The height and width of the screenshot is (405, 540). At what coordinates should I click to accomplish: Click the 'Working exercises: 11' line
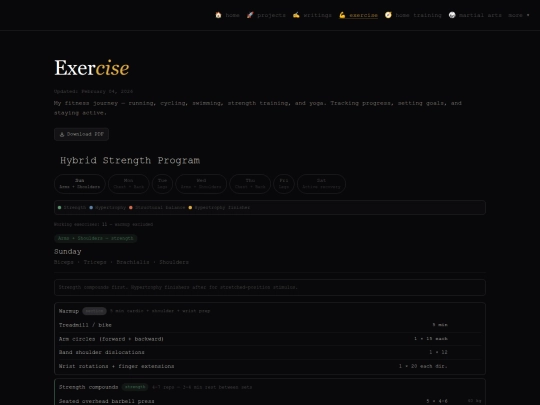point(103,224)
